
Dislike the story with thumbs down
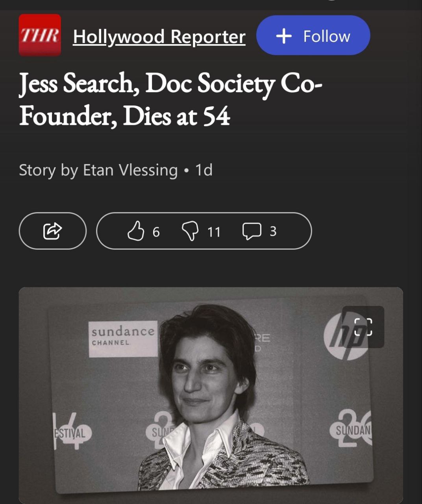(190, 231)
